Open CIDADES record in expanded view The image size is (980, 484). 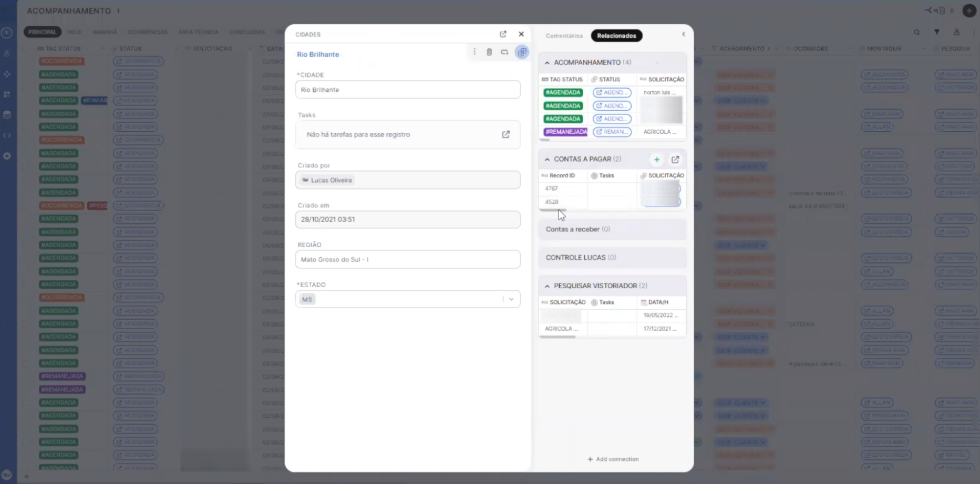[503, 34]
